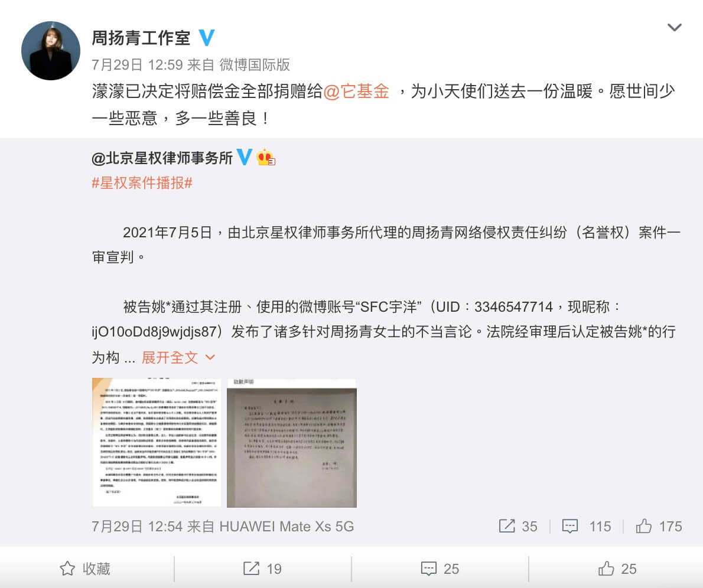The height and width of the screenshot is (588, 703).
Task: Open @北京星权律师事务所 profile link
Action: (162, 158)
